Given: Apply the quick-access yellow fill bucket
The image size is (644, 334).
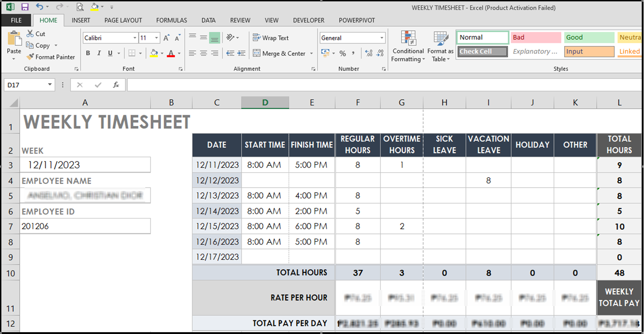Looking at the screenshot, I should click(94, 7).
